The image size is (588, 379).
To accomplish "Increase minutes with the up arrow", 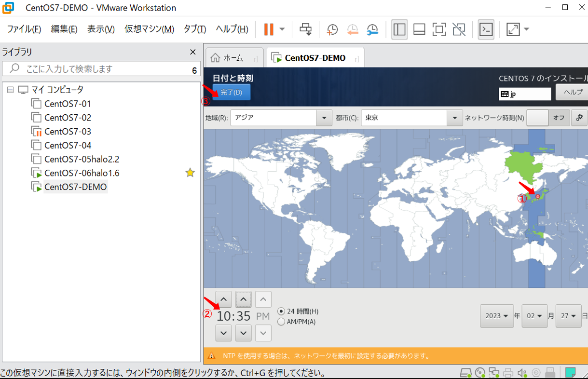I will coord(243,299).
